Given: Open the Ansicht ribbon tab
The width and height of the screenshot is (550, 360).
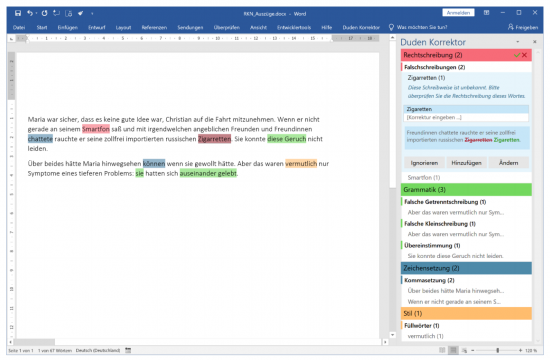Looking at the screenshot, I should pyautogui.click(x=259, y=27).
